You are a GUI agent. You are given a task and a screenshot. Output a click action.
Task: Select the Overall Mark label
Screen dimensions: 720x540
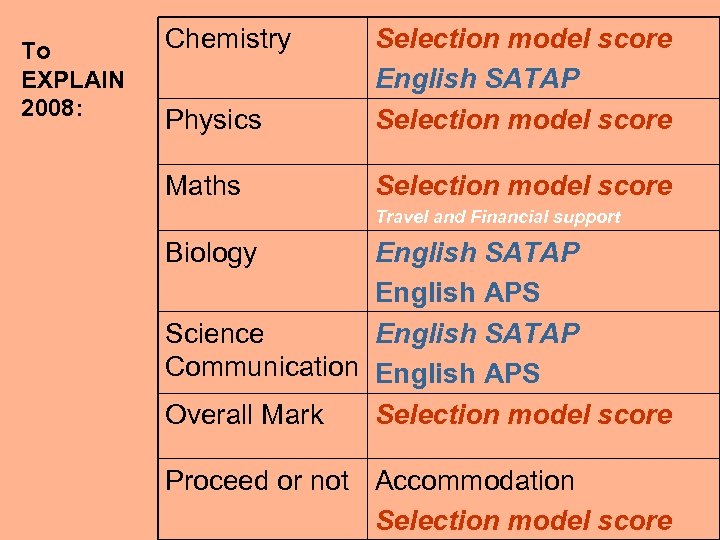tap(244, 415)
